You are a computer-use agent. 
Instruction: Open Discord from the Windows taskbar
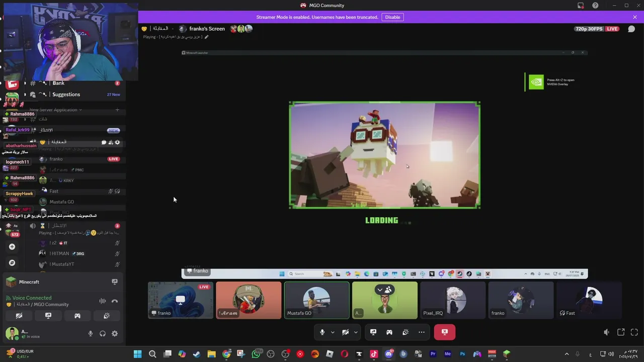(388, 354)
